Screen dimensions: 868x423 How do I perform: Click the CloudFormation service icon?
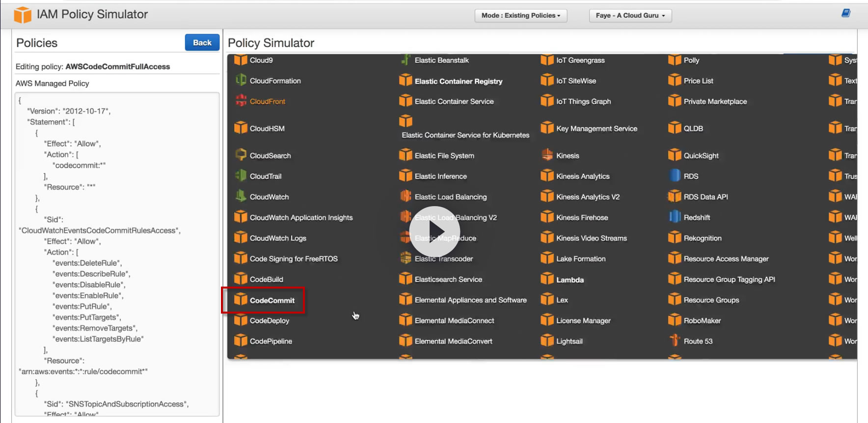click(241, 80)
